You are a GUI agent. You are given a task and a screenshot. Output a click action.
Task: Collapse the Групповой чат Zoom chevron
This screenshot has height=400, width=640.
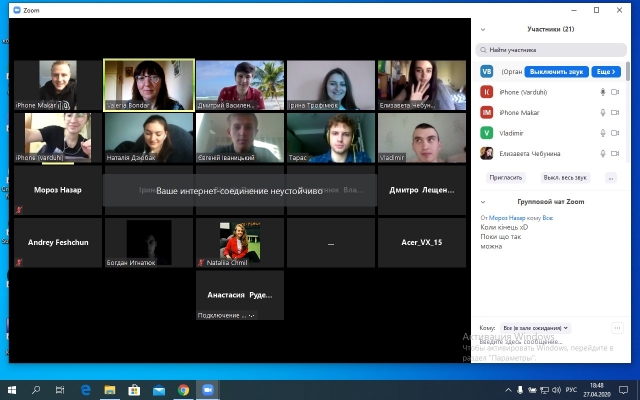pos(483,202)
